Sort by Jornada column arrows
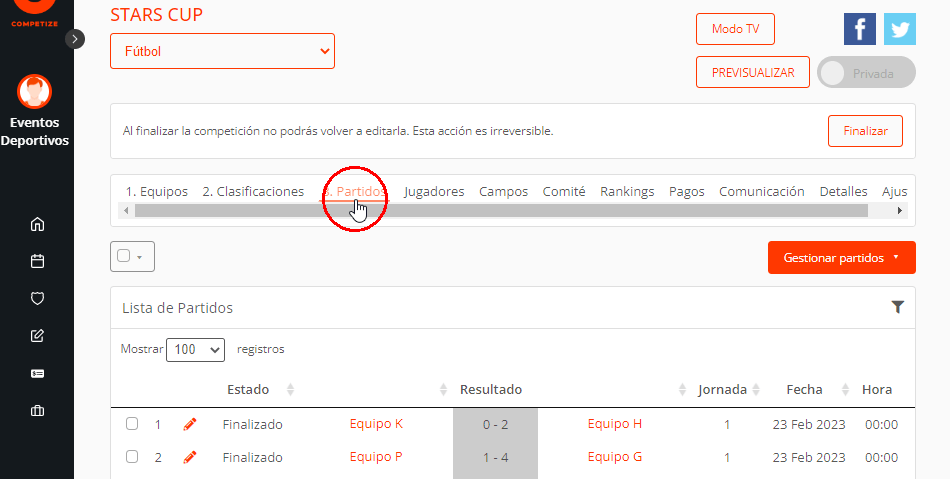Image resolution: width=950 pixels, height=479 pixels. pos(756,389)
